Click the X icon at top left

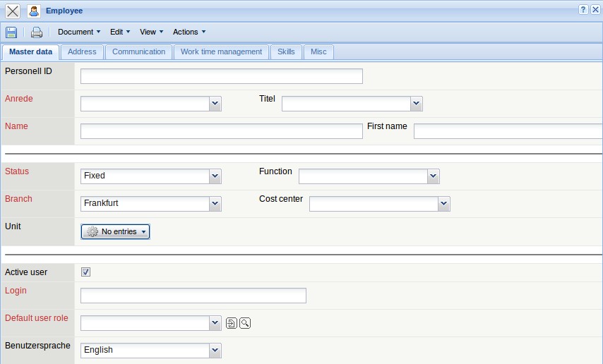point(13,11)
